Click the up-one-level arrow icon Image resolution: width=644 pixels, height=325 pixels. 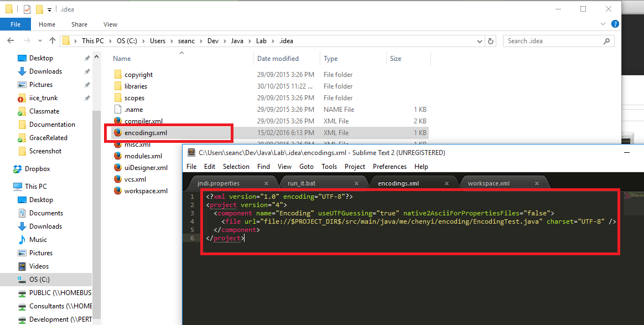pyautogui.click(x=52, y=40)
